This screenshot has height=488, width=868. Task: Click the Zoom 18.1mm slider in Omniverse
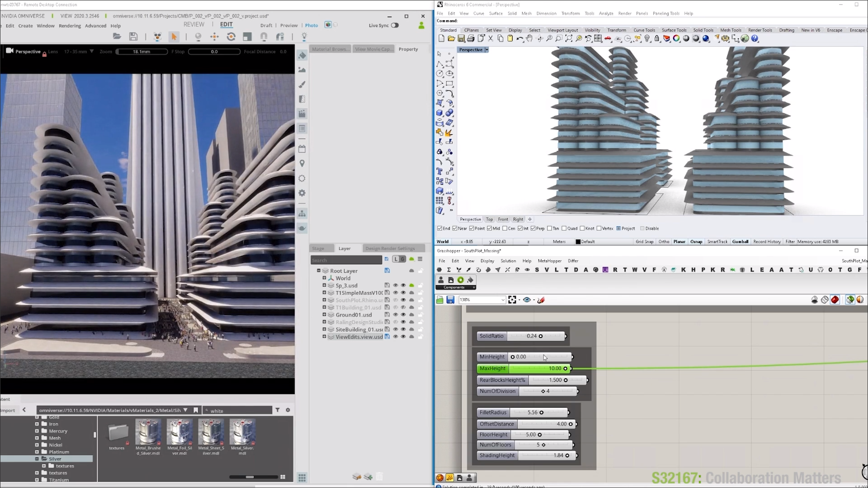tap(142, 52)
